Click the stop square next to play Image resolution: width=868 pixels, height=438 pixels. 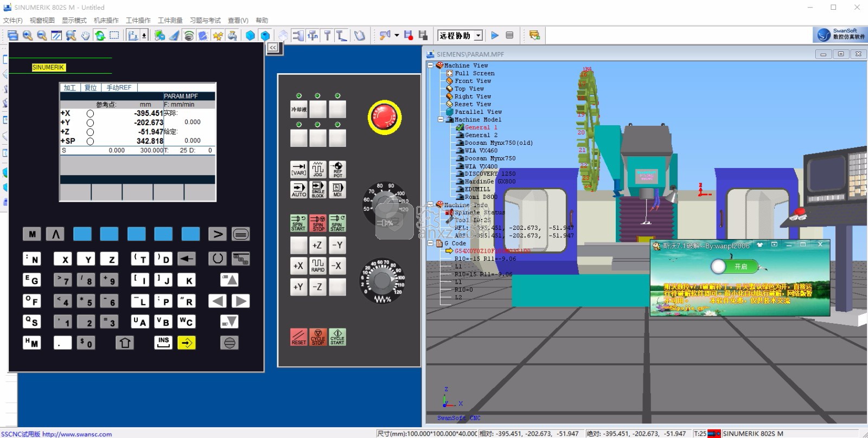coord(509,35)
